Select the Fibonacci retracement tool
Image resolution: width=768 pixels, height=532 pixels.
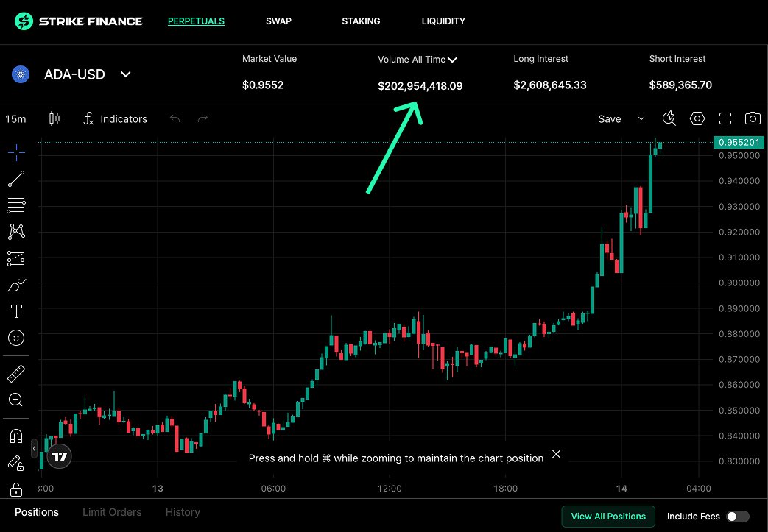(16, 205)
